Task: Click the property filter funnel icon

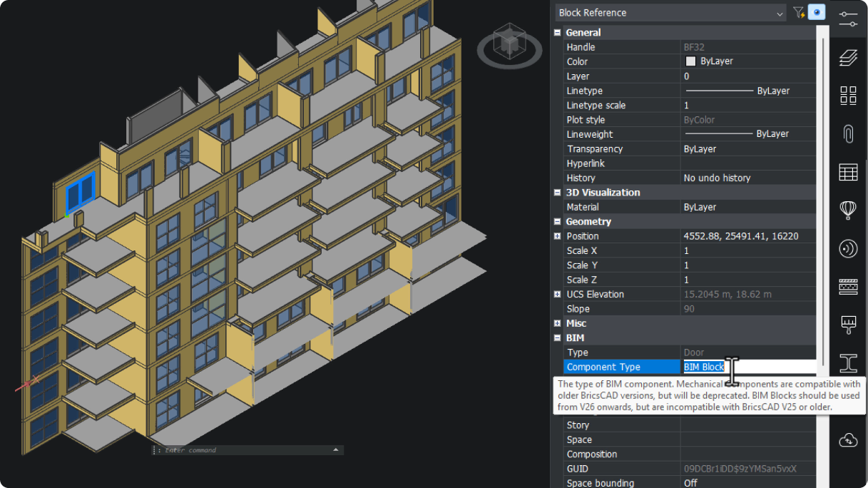Action: pos(799,12)
